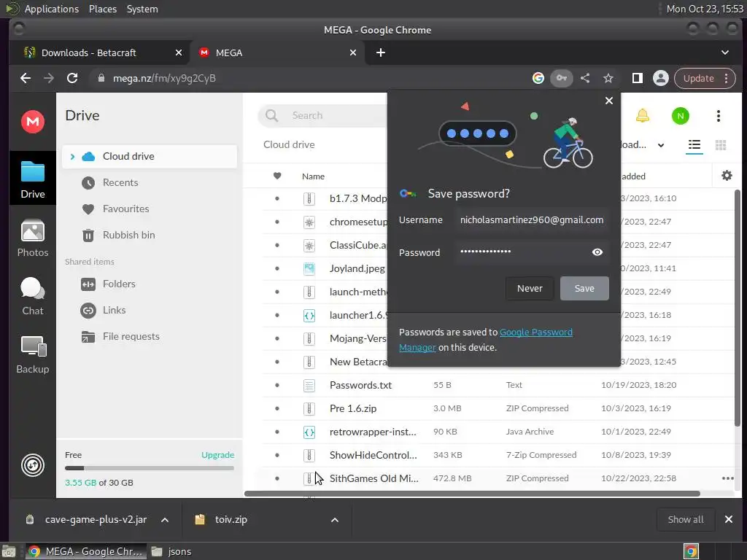Sort by the favourite heart column
This screenshot has height=560, width=747.
pos(277,176)
